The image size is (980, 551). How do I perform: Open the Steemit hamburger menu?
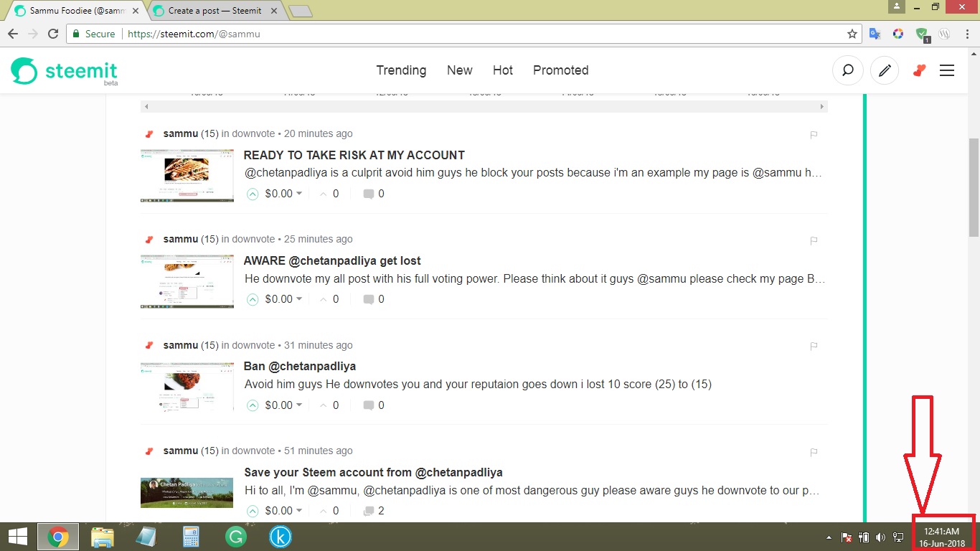tap(947, 70)
